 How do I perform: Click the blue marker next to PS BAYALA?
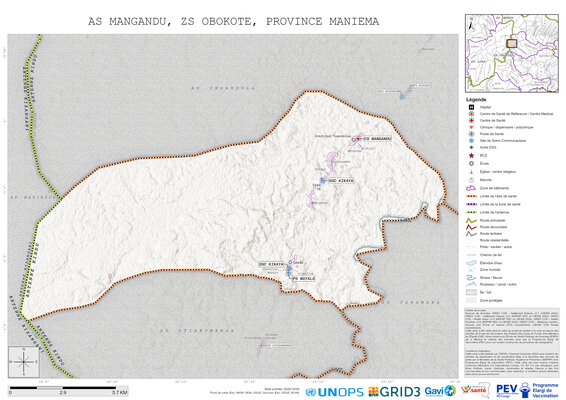[289, 273]
